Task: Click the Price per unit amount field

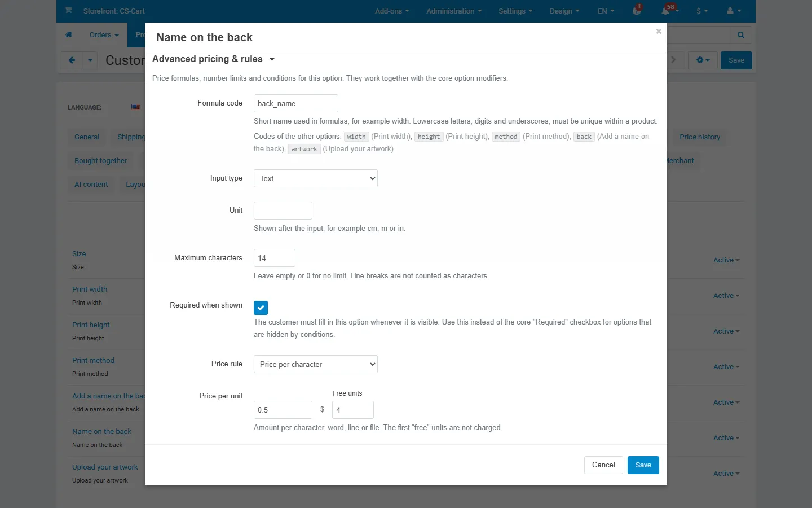Action: [283, 410]
